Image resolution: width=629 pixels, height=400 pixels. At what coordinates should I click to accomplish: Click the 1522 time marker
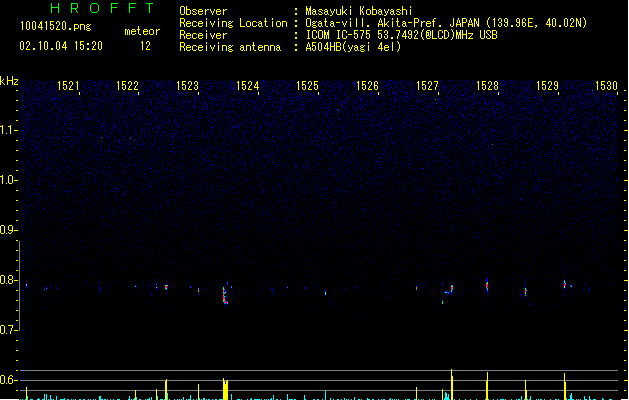point(127,86)
